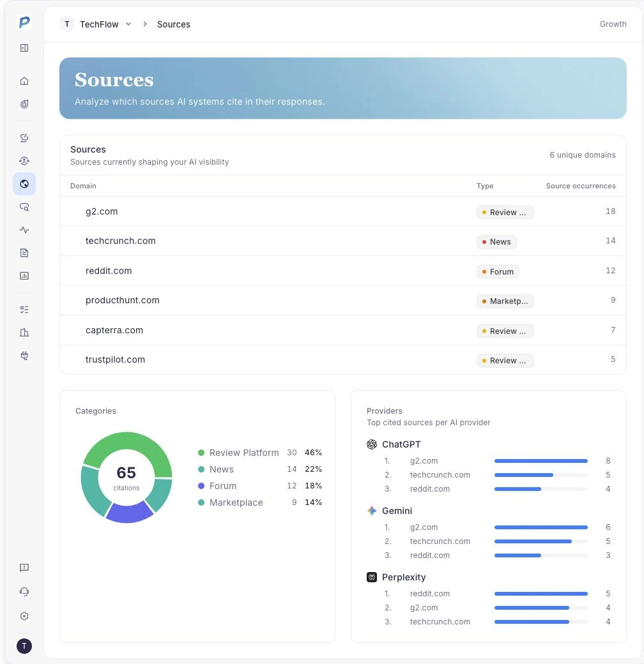Select the Marketplace legend entry
Viewport: 644px width, 664px height.
click(260, 502)
